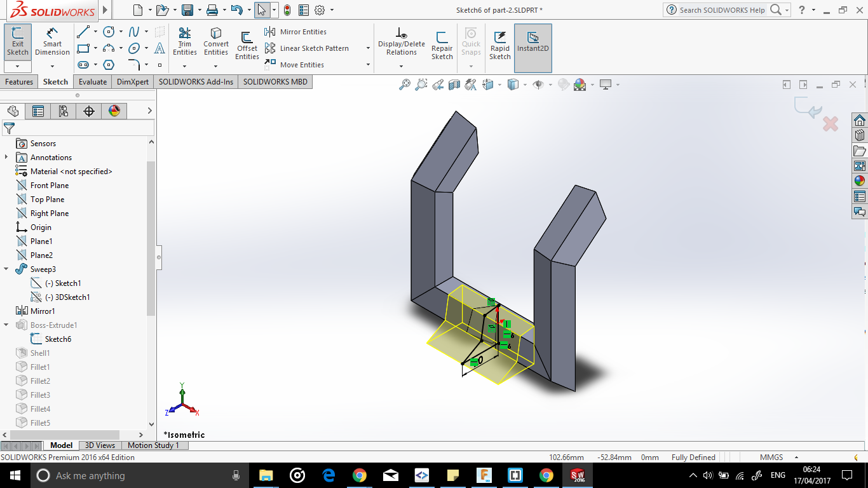Open the SOLIDWORKS Add-Ins tab
868x488 pixels.
coord(196,82)
